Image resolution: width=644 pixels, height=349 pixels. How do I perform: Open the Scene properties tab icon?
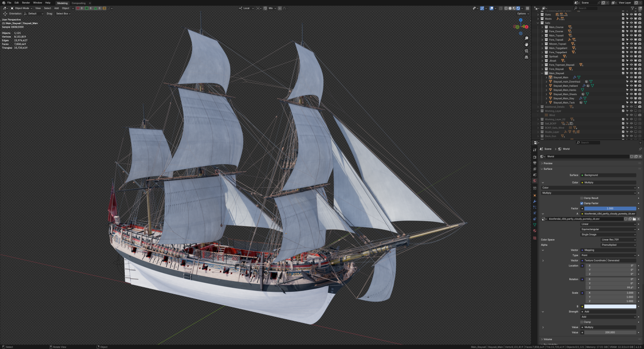(x=534, y=175)
